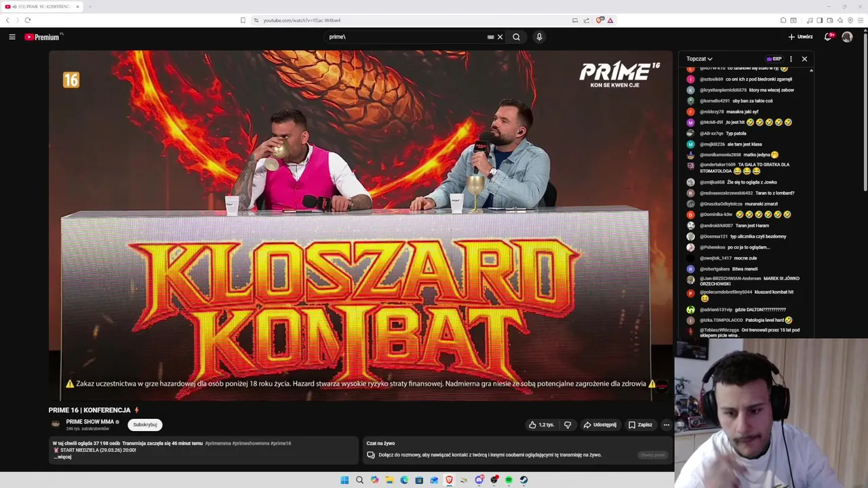Image resolution: width=868 pixels, height=488 pixels.
Task: Dislike the video with thumbs down
Action: (x=568, y=425)
